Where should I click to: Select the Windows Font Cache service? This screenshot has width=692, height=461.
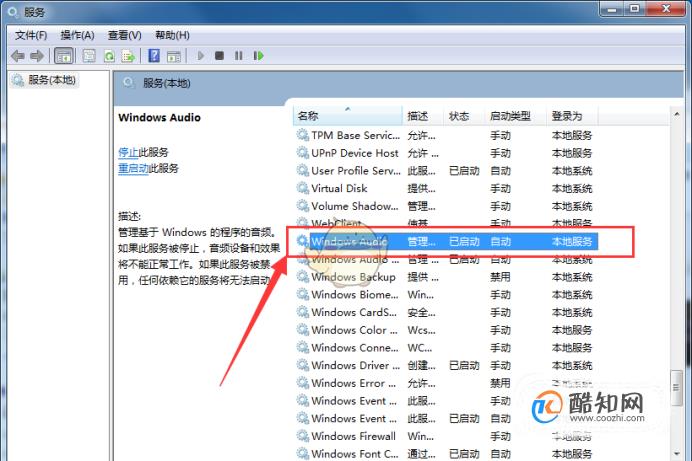click(446, 454)
